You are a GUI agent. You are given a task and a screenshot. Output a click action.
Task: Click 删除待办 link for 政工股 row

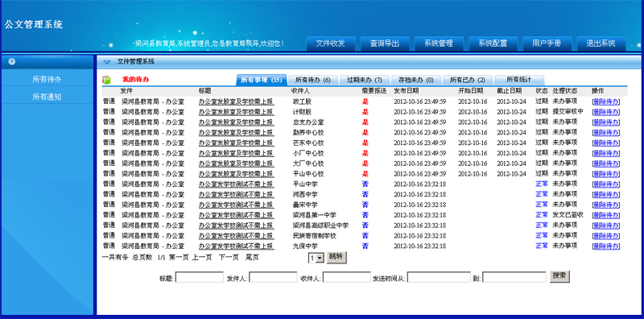pos(606,101)
